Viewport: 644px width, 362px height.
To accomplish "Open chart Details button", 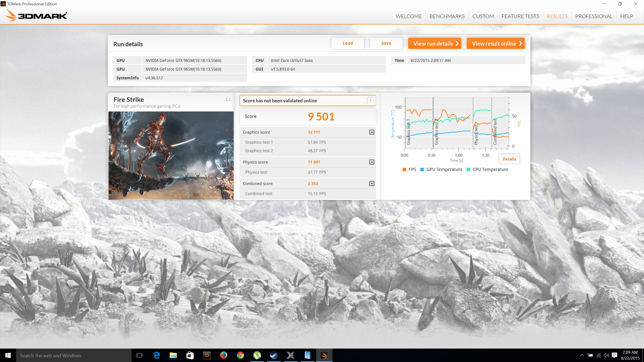I will click(x=509, y=159).
